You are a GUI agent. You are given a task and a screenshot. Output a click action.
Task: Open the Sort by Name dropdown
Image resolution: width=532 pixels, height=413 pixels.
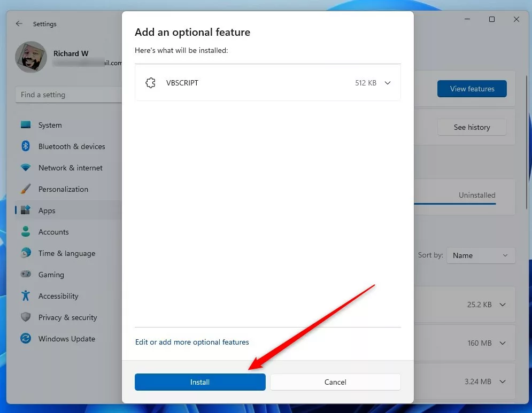(x=481, y=255)
